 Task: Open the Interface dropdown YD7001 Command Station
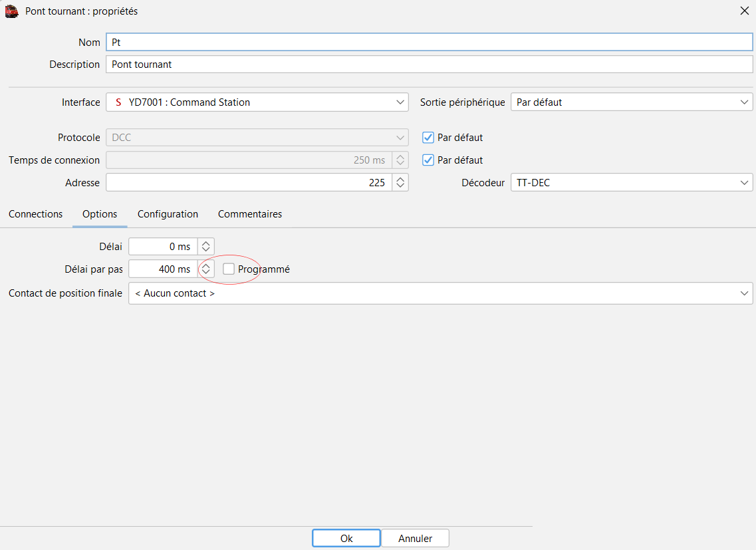click(x=257, y=102)
